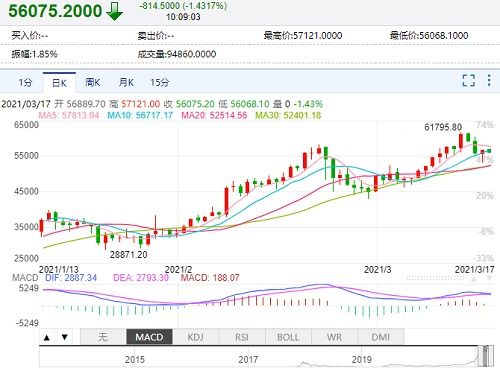
Task: Click 2017 on the overview timeline
Action: (x=248, y=360)
